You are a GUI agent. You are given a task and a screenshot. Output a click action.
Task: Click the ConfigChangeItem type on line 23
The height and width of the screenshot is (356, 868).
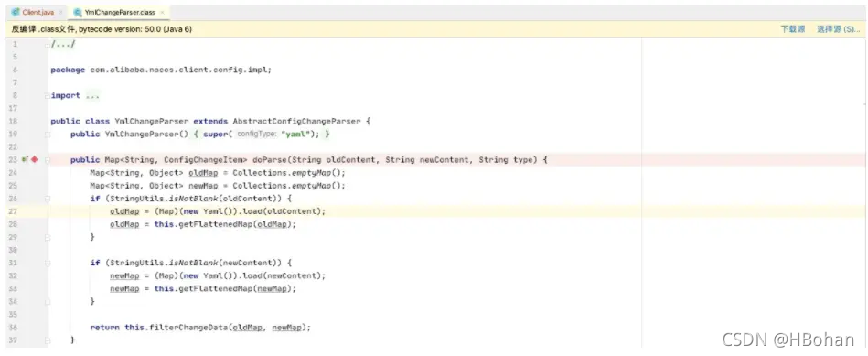[x=203, y=160]
